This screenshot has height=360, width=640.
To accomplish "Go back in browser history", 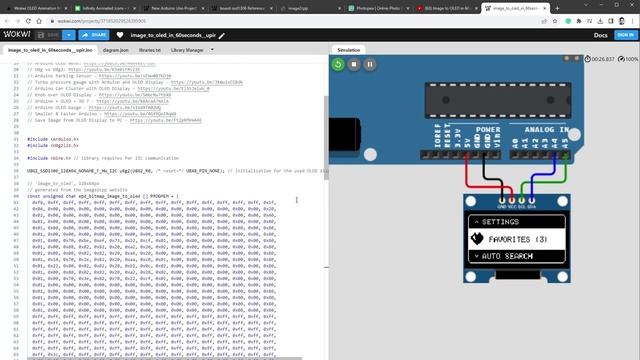I will click(x=7, y=21).
